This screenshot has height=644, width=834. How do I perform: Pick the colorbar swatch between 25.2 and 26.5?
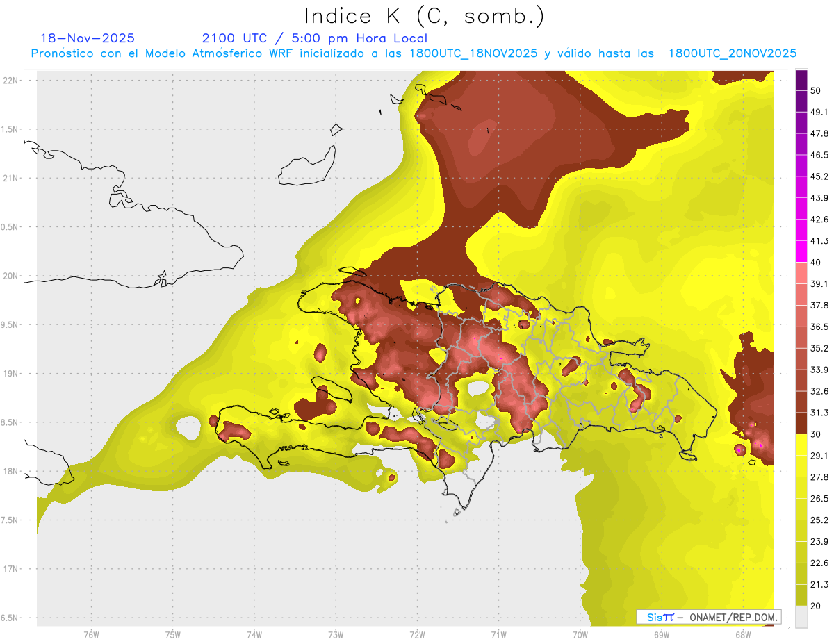point(801,509)
